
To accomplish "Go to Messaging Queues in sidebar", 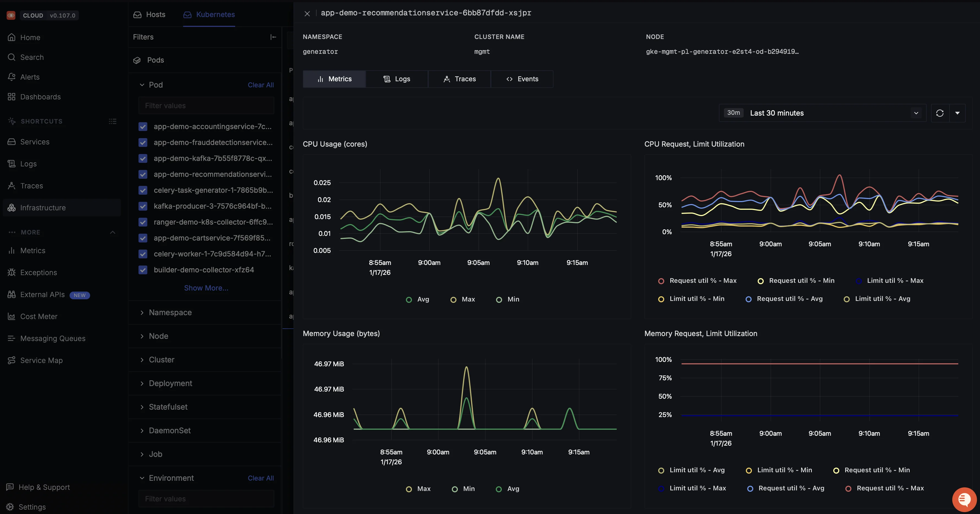I will 52,338.
